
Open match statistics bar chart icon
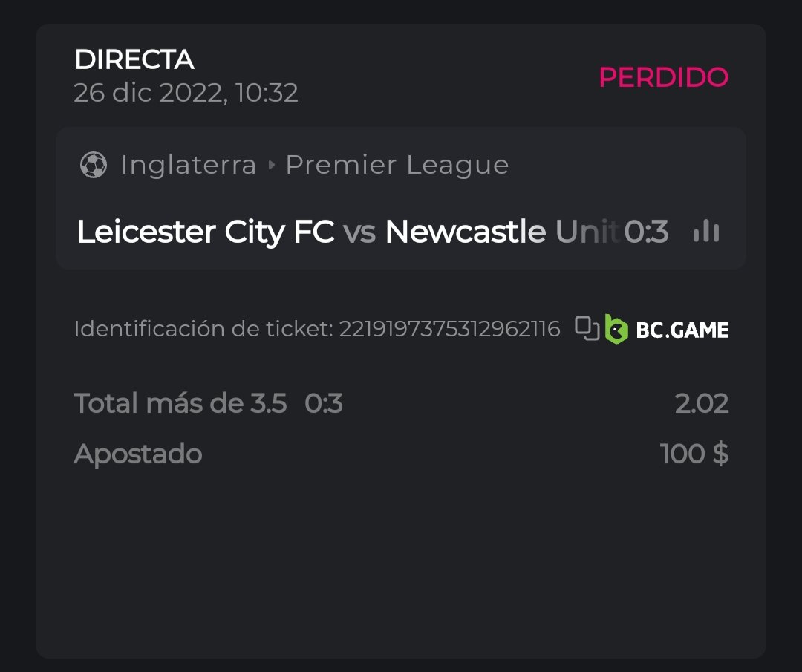(705, 232)
